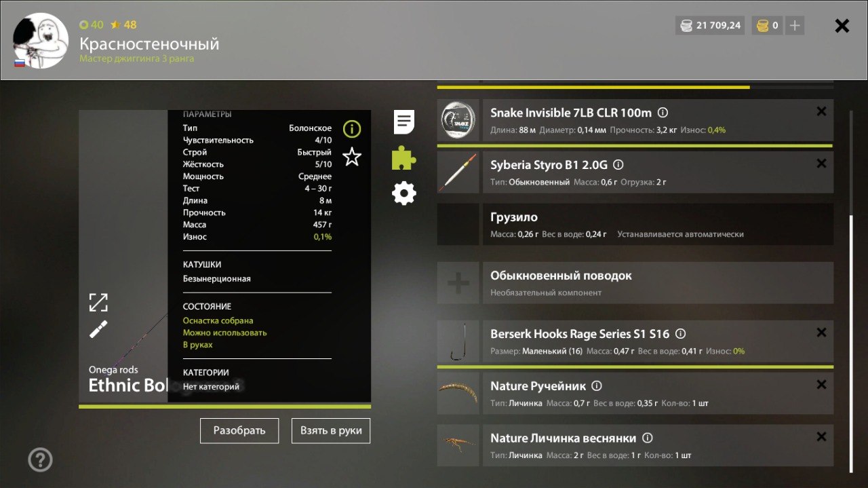This screenshot has width=868, height=488.
Task: Click the Личинка веснянки bait thumbnail
Action: (x=458, y=445)
